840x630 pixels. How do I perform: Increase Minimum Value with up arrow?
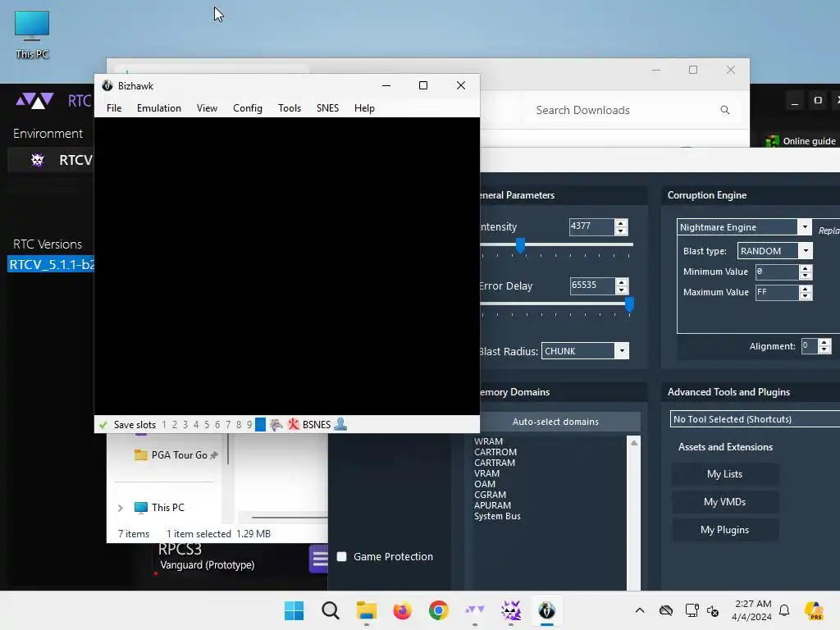click(x=806, y=268)
